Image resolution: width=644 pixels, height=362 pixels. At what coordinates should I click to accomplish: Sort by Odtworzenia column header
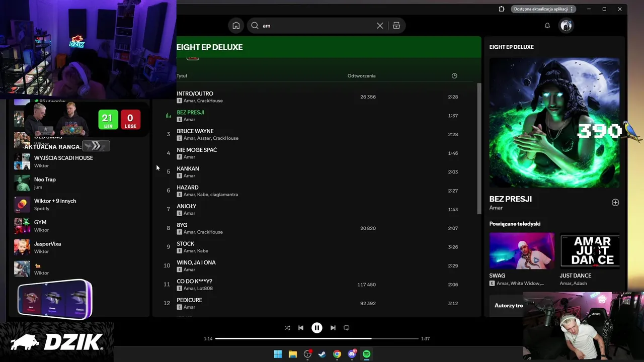(361, 76)
